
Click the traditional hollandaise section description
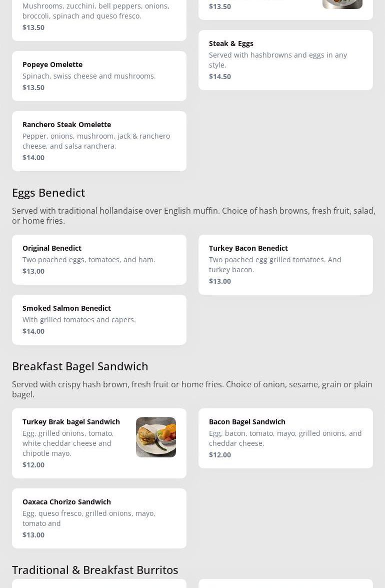(192, 216)
